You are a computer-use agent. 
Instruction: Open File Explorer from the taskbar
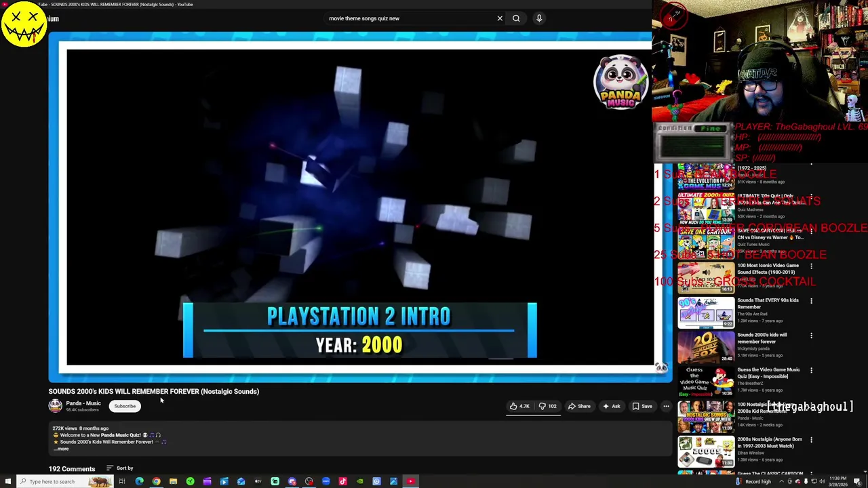pyautogui.click(x=173, y=481)
